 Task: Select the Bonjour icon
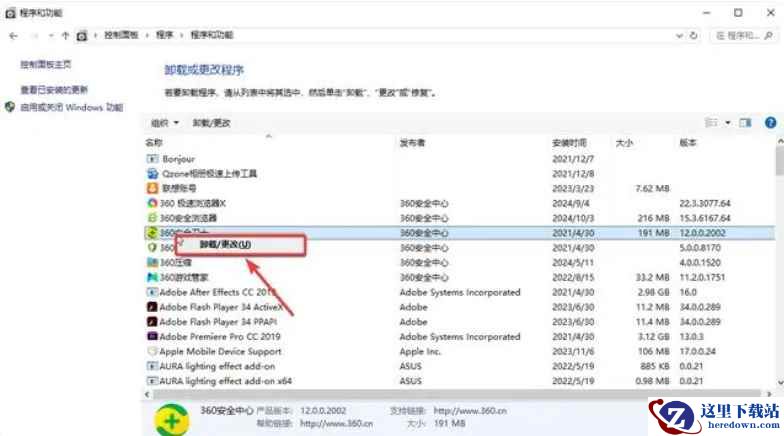[152, 158]
